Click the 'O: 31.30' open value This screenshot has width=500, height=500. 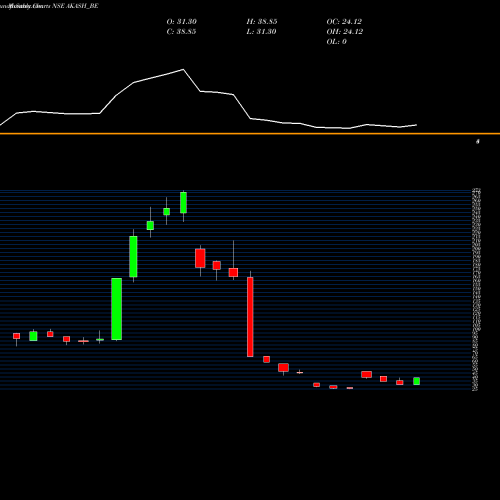click(182, 22)
